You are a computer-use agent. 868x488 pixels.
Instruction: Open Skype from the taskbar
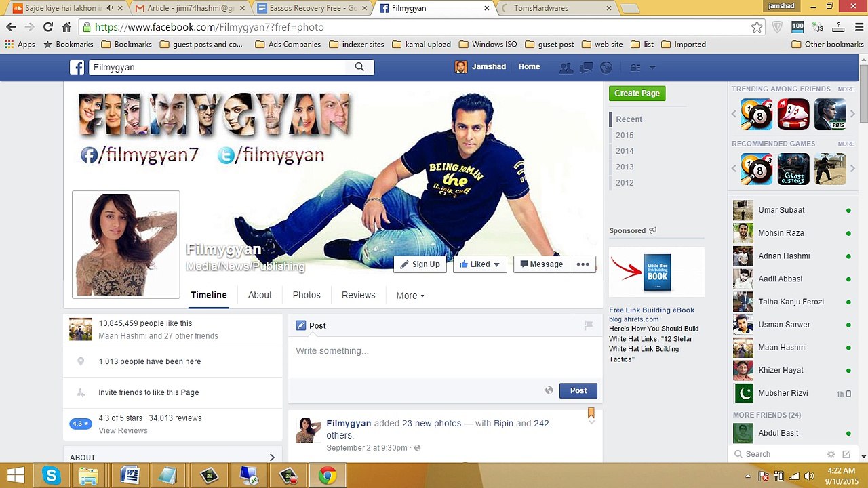point(52,476)
